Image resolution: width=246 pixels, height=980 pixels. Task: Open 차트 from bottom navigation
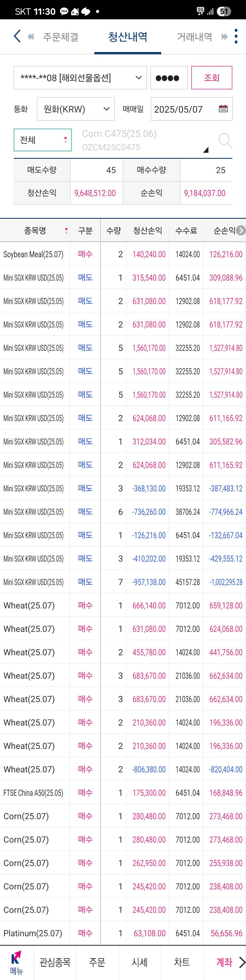tap(182, 963)
